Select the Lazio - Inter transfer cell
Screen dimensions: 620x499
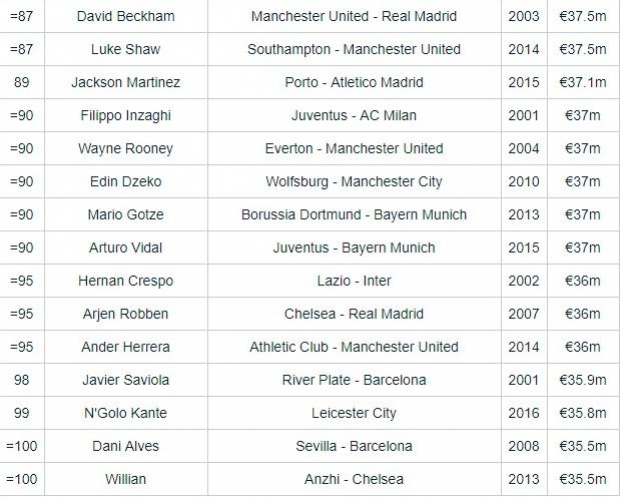click(353, 280)
